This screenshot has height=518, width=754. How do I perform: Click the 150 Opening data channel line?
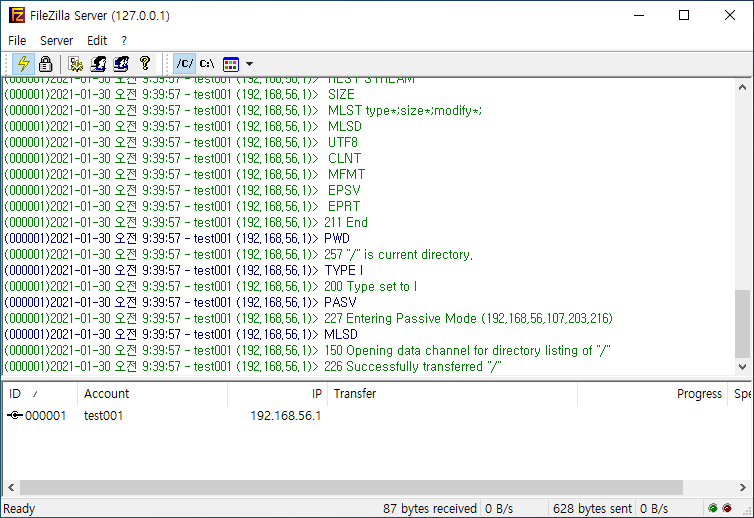307,350
